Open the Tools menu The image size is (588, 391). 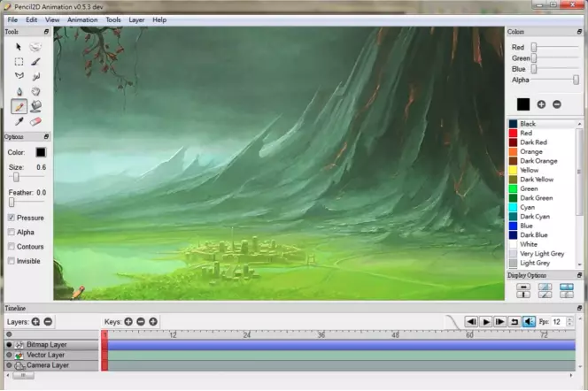click(113, 19)
